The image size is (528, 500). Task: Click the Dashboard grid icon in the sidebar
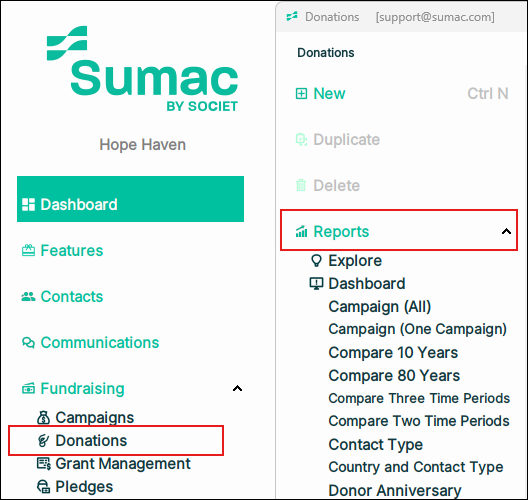(x=28, y=204)
